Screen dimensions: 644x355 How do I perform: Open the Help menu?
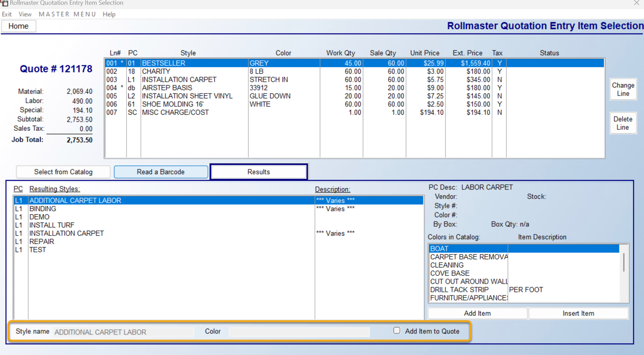click(x=109, y=14)
